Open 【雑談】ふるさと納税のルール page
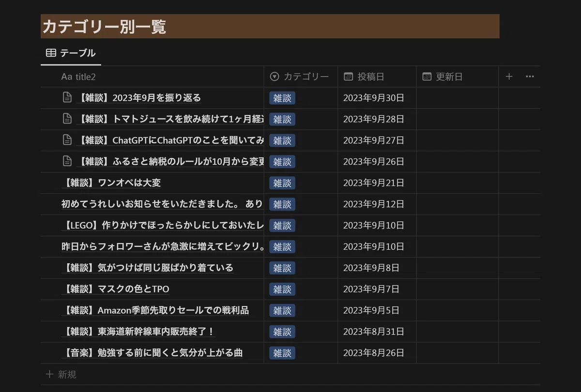 pyautogui.click(x=170, y=162)
